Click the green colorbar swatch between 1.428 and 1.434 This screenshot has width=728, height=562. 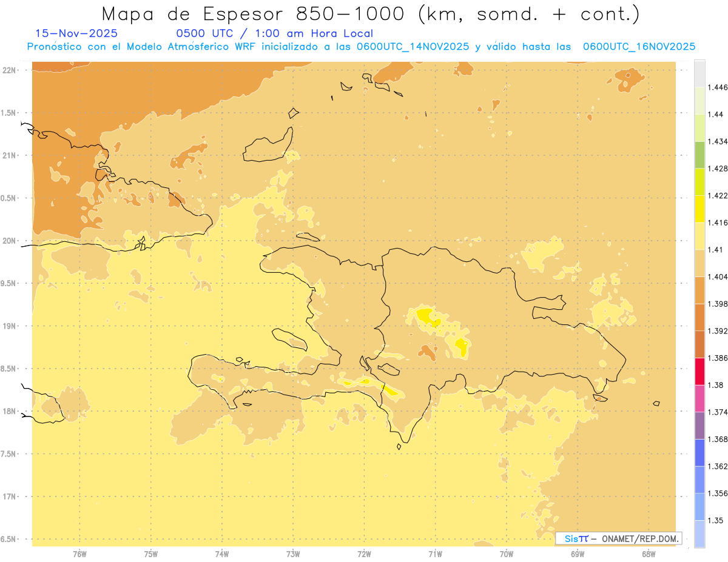point(699,155)
